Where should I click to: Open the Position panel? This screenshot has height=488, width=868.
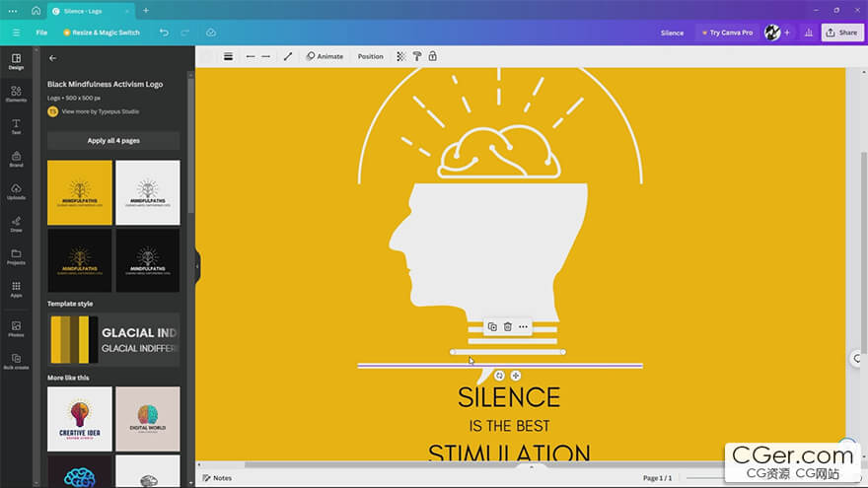point(370,56)
